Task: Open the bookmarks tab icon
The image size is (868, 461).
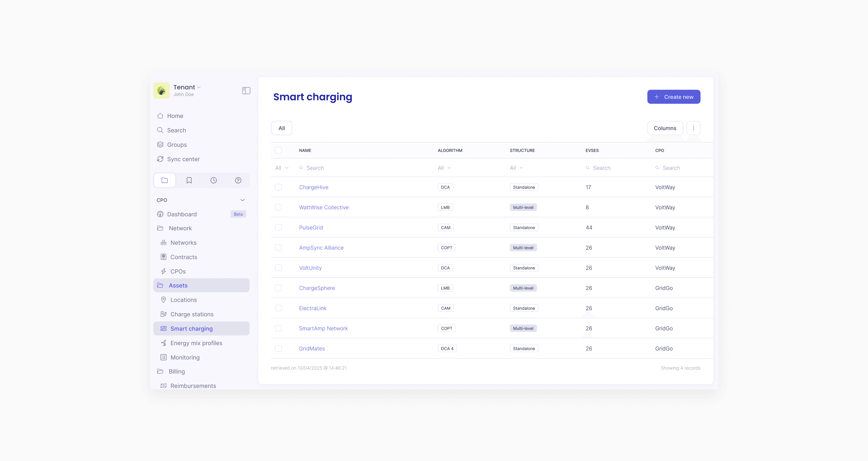Action: 189,181
